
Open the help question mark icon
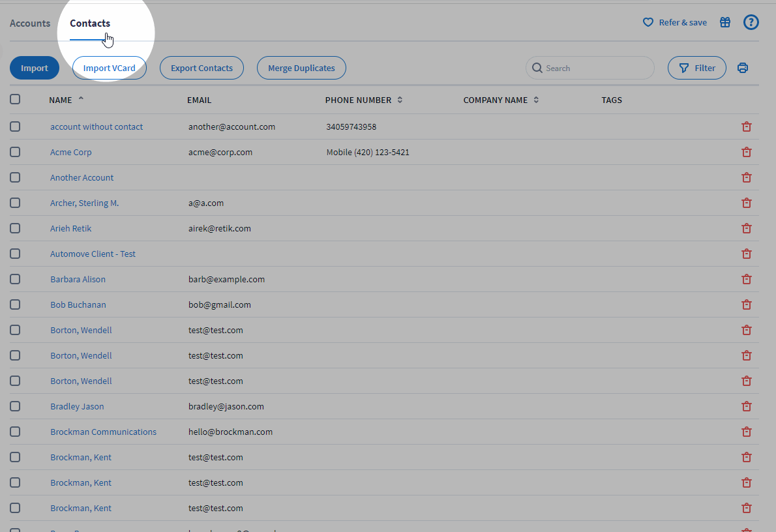click(751, 22)
